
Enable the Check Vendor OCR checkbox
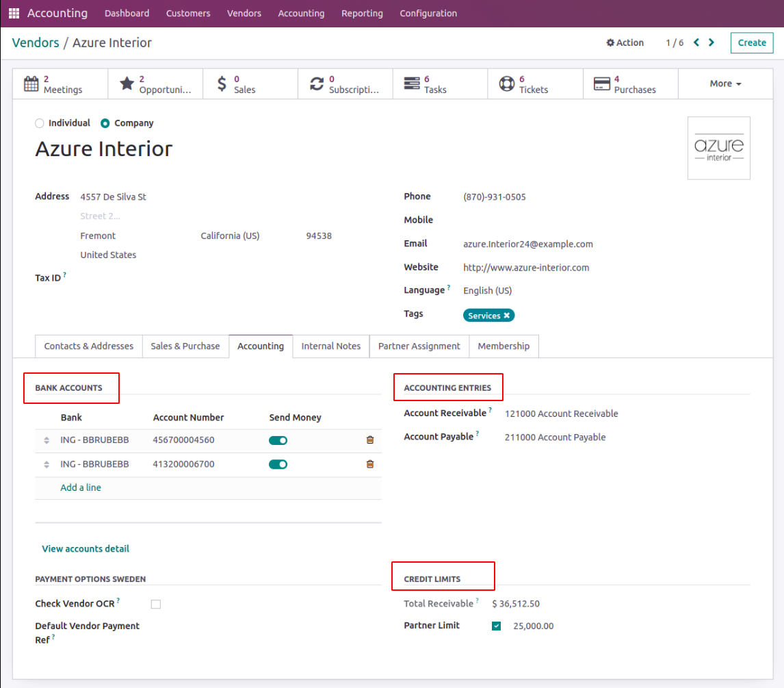(x=156, y=604)
